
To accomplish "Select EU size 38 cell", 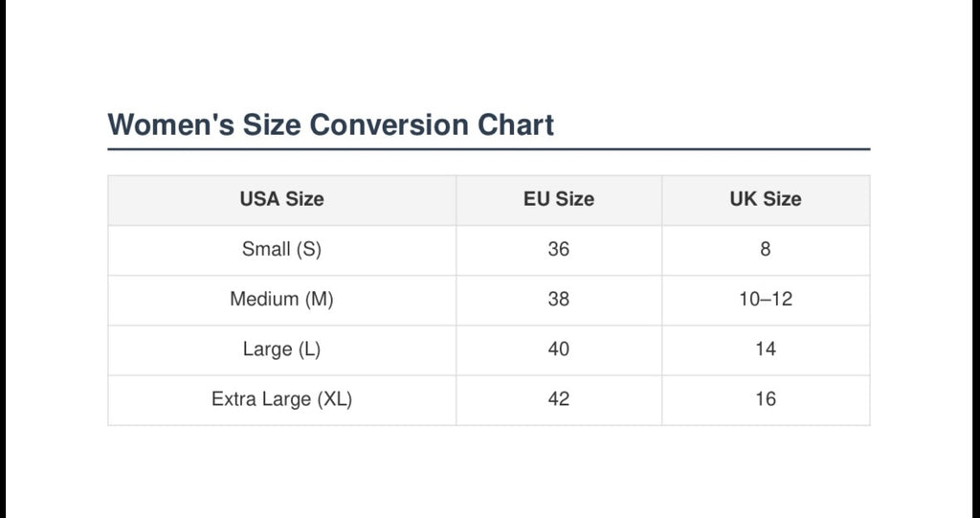I will [x=559, y=301].
